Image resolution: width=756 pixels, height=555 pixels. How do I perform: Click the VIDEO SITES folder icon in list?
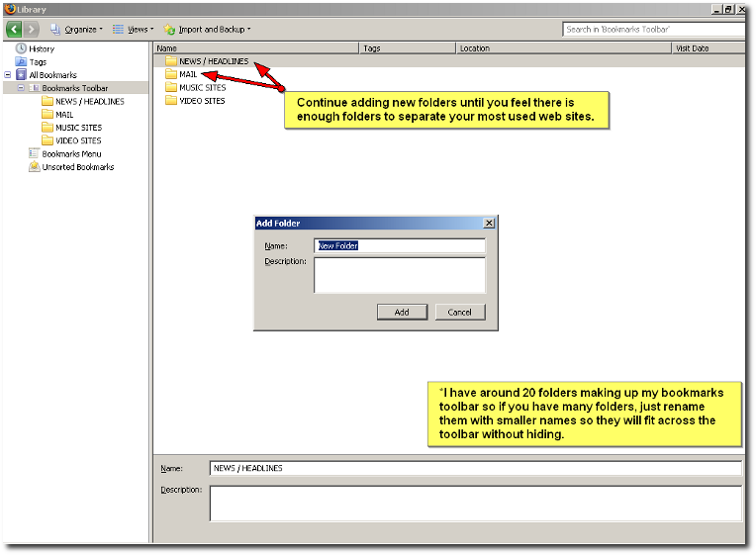point(170,100)
